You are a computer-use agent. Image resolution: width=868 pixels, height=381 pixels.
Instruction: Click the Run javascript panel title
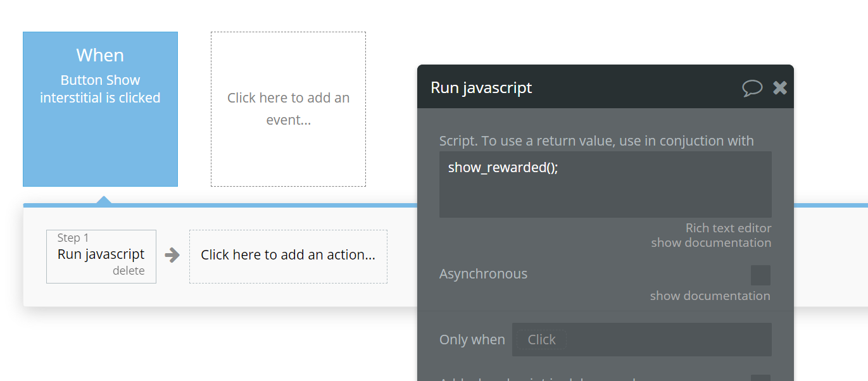point(481,87)
